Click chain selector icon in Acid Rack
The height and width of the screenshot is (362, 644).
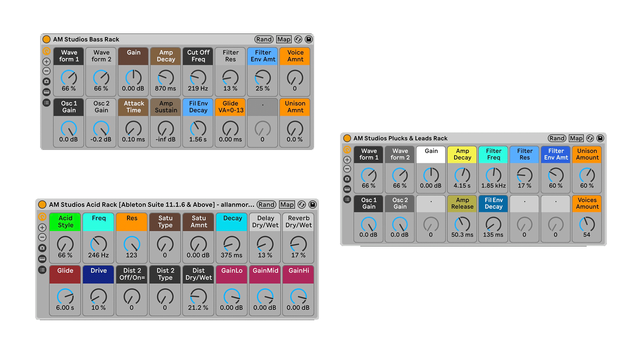(x=42, y=259)
